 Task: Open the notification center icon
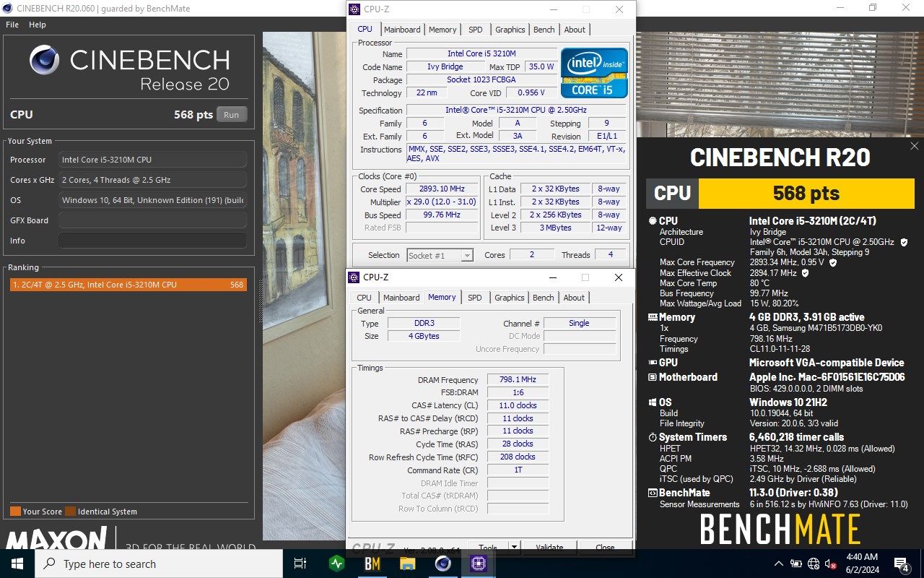(901, 564)
